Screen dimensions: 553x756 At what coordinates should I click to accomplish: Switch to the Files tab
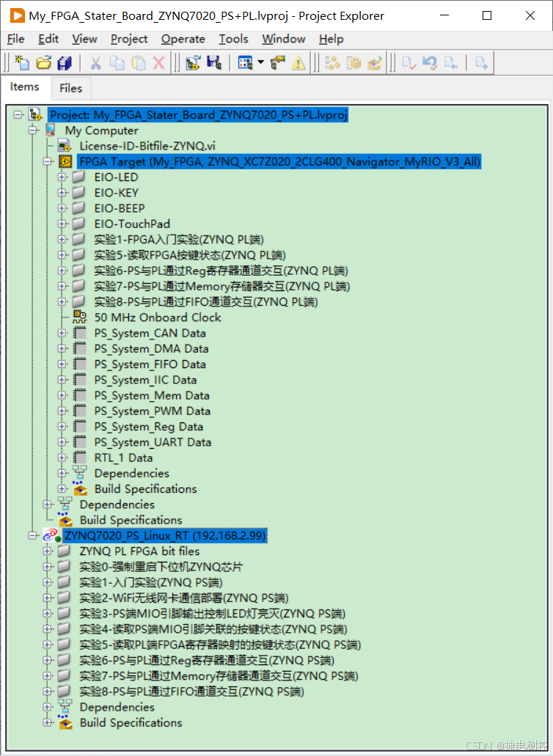pyautogui.click(x=70, y=88)
